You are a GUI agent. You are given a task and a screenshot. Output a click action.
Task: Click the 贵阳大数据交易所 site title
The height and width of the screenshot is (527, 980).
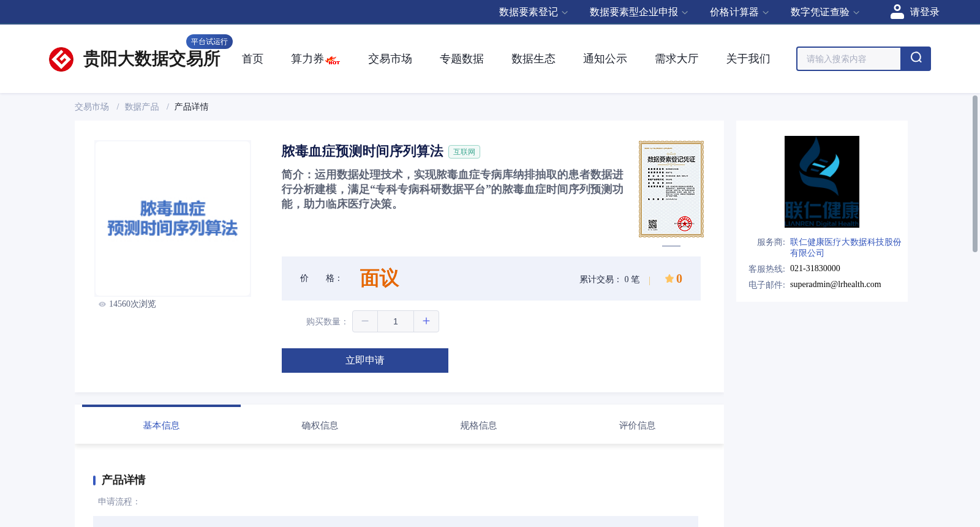151,59
